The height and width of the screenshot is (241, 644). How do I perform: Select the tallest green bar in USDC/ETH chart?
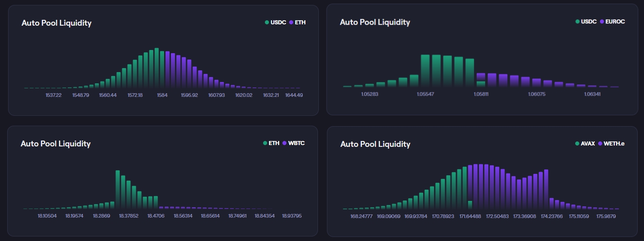tap(157, 68)
